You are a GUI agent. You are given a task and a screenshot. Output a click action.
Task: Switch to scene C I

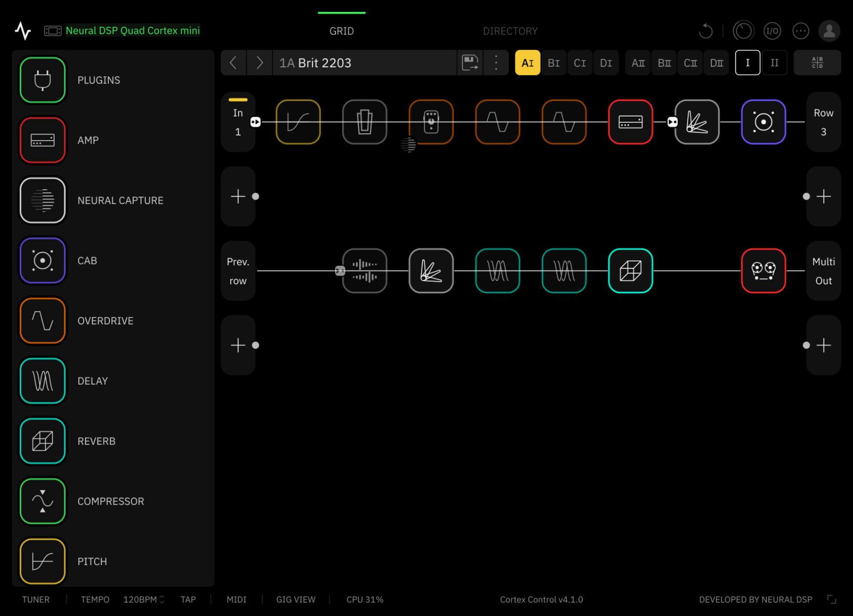(x=580, y=63)
